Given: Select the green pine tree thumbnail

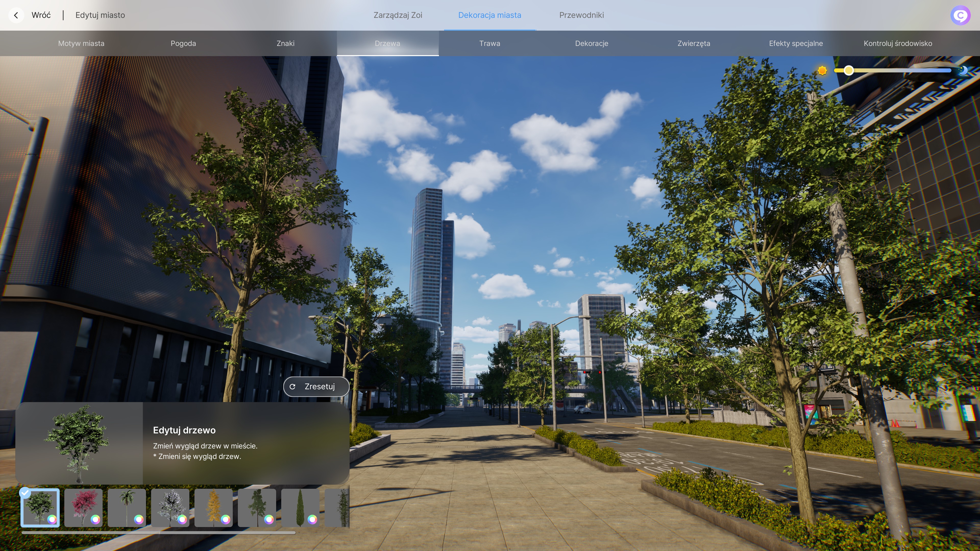Looking at the screenshot, I should coord(257,508).
